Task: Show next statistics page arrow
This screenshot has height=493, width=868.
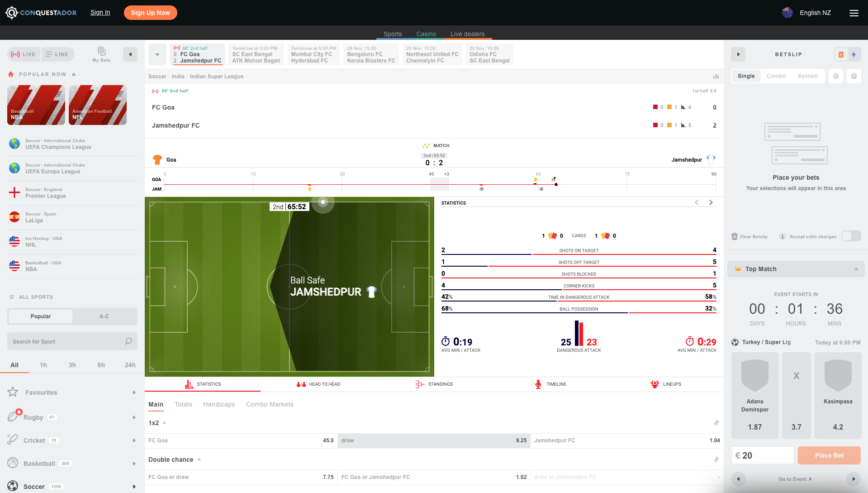Action: [x=711, y=202]
